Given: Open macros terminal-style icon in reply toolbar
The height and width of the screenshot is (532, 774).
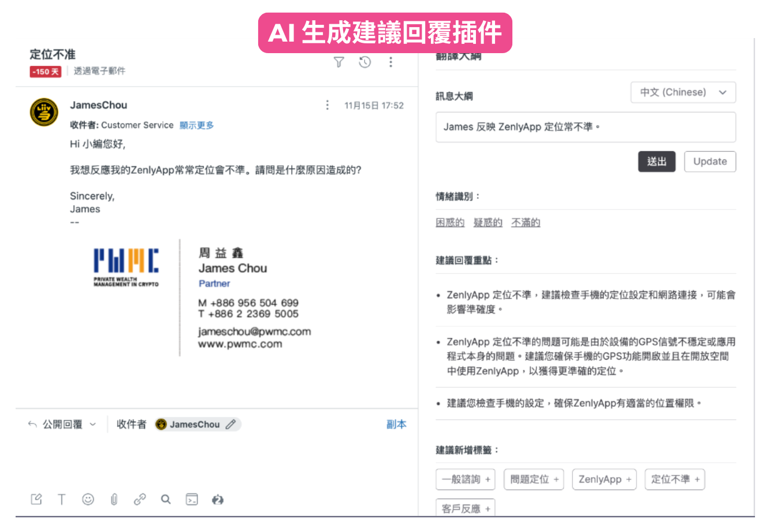Looking at the screenshot, I should (x=192, y=500).
